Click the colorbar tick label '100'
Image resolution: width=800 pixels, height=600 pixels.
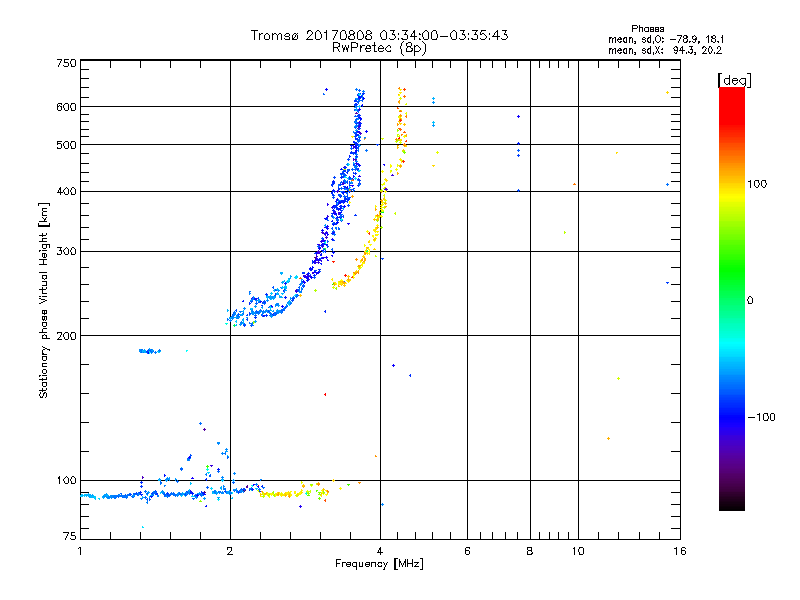point(757,184)
